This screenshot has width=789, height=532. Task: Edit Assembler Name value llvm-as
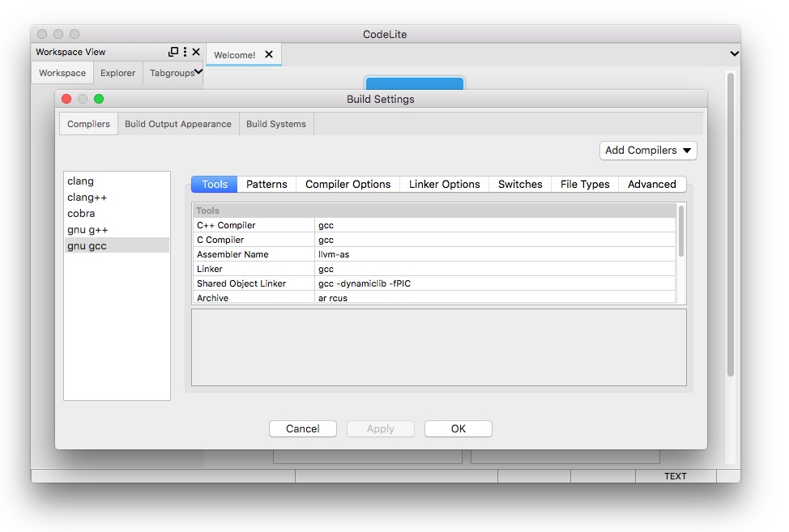[495, 254]
